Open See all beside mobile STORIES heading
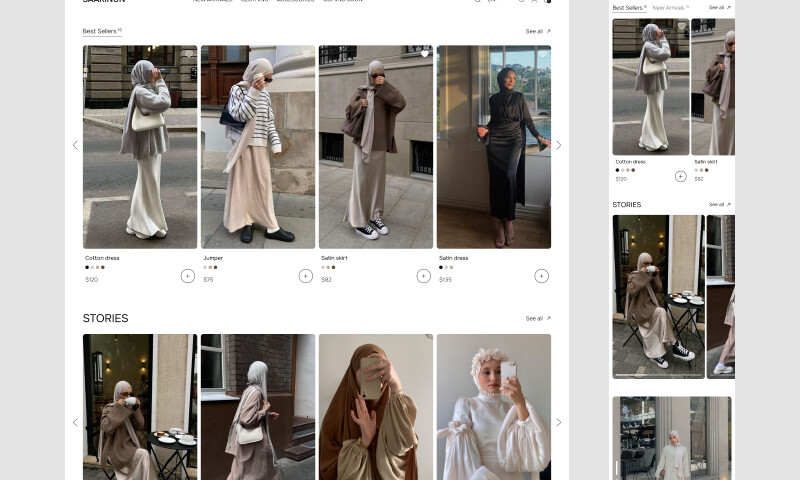This screenshot has height=480, width=800. tap(719, 205)
